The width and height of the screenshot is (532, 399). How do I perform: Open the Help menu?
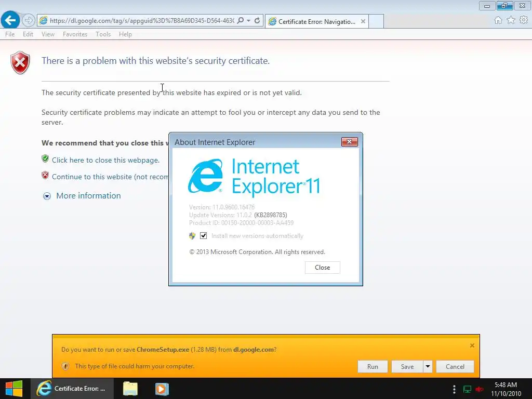[x=125, y=34]
